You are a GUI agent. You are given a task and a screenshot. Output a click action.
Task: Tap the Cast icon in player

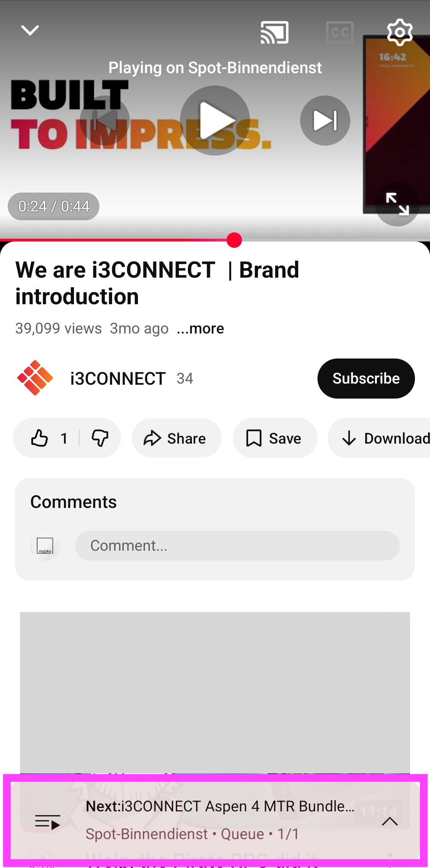(x=274, y=32)
